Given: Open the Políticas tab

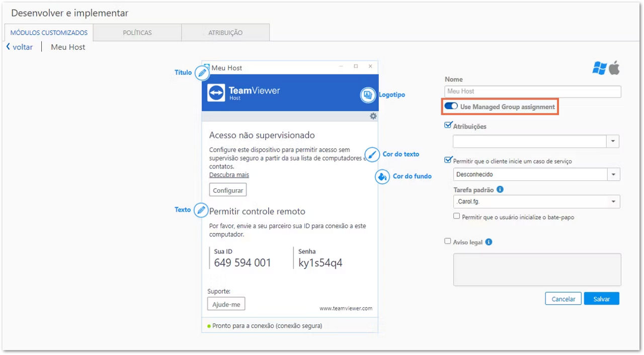Looking at the screenshot, I should coord(137,33).
